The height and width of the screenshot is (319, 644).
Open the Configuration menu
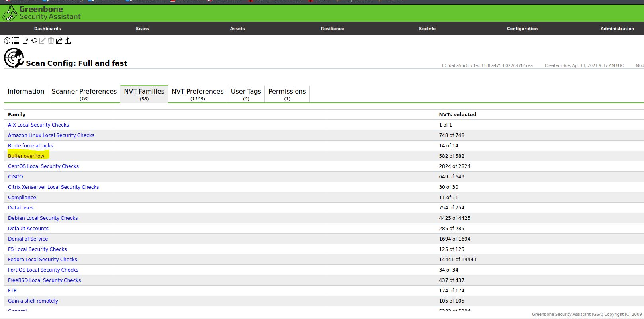pyautogui.click(x=522, y=29)
